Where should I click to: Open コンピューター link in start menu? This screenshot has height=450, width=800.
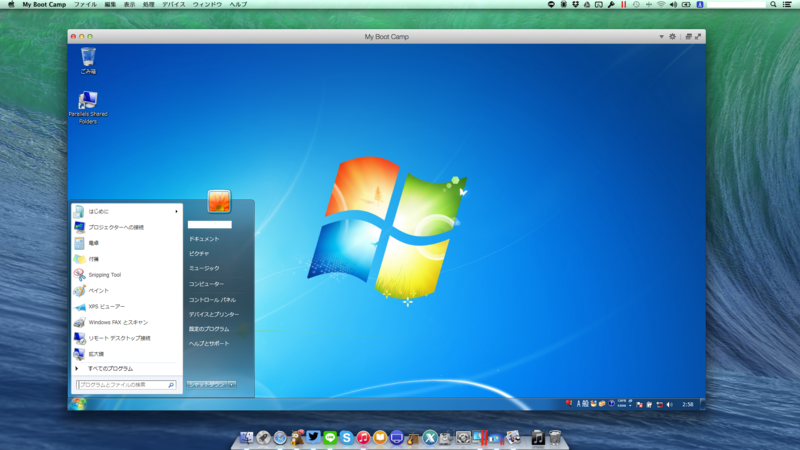coord(207,284)
